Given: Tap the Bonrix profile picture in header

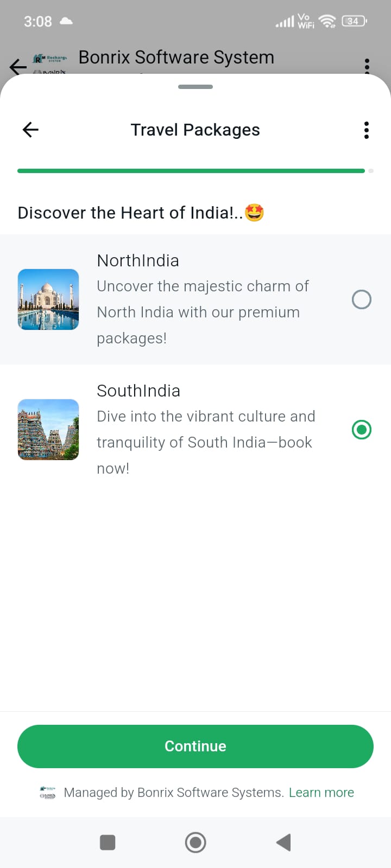Looking at the screenshot, I should click(x=50, y=65).
